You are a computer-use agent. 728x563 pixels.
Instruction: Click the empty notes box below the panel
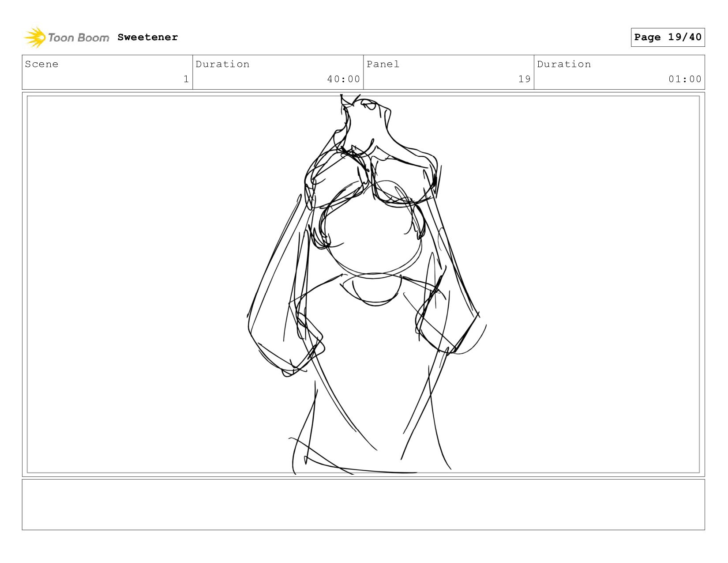[364, 505]
